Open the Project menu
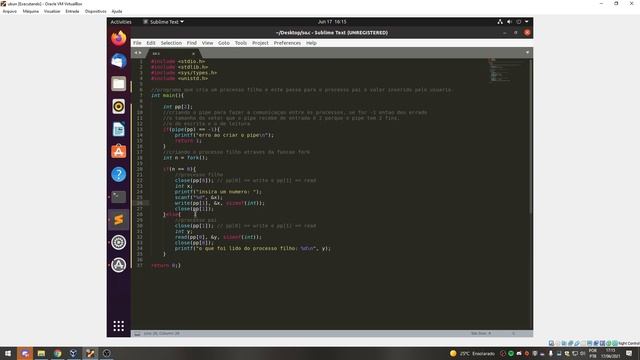640x360 pixels. tap(260, 43)
